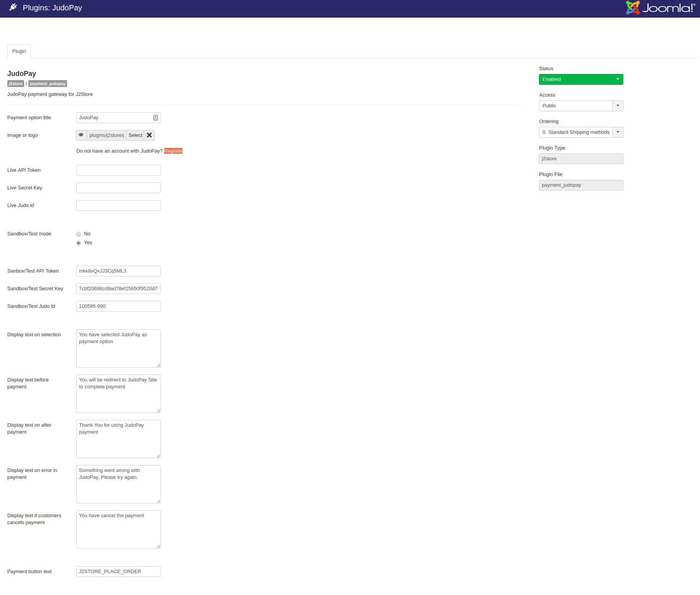
Task: Select Yes for Sandbox/Test mode
Action: click(79, 243)
